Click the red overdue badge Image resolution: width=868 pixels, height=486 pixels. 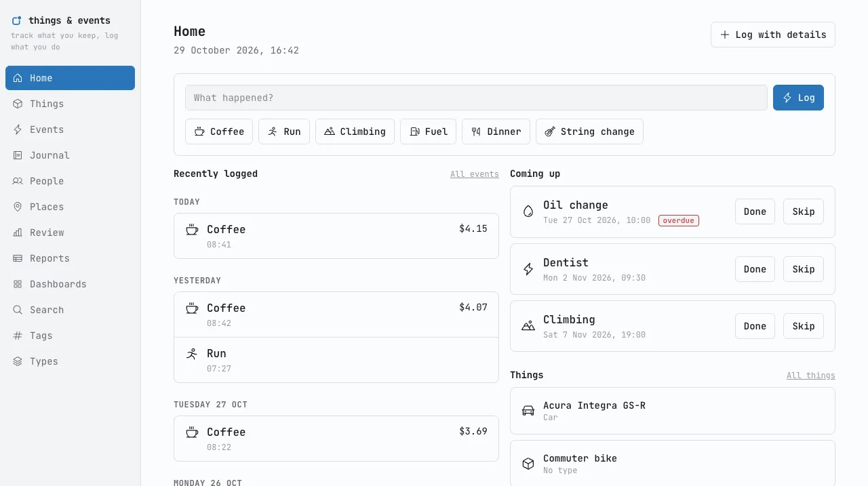679,220
